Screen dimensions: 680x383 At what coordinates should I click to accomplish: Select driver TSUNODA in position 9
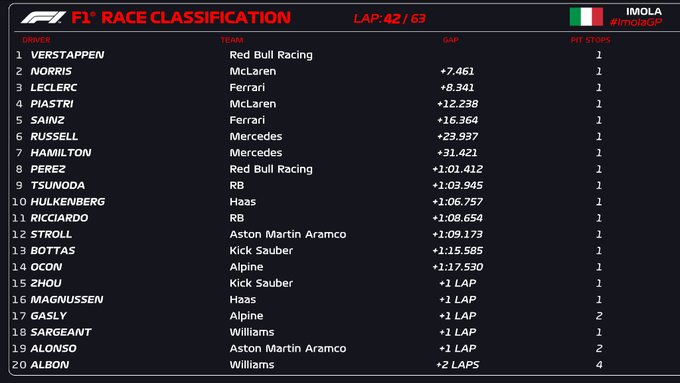click(x=58, y=186)
